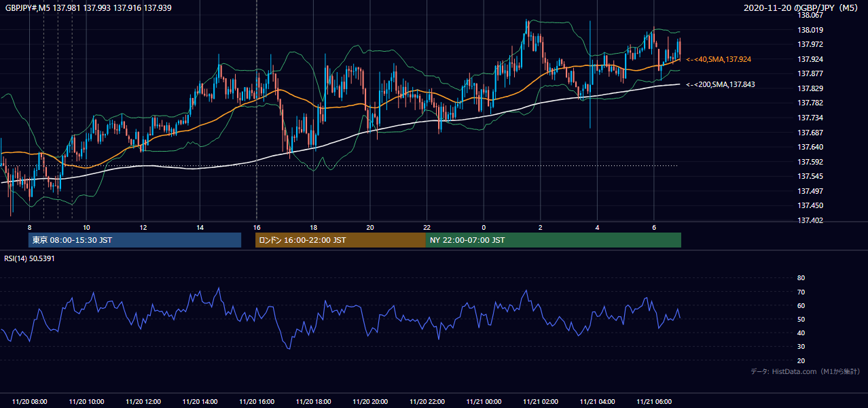Click price scale value 137.592

pyautogui.click(x=810, y=162)
